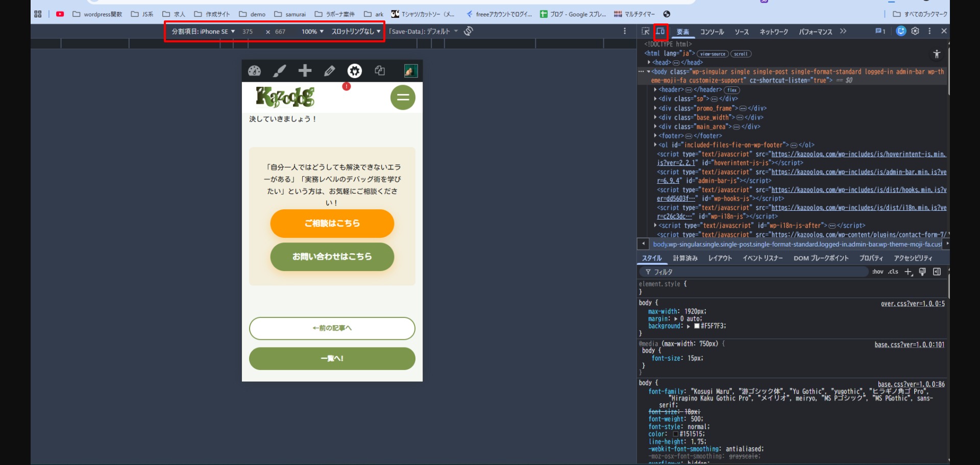The image size is (980, 465).
Task: Switch to the コンソール tab
Action: pos(712,32)
